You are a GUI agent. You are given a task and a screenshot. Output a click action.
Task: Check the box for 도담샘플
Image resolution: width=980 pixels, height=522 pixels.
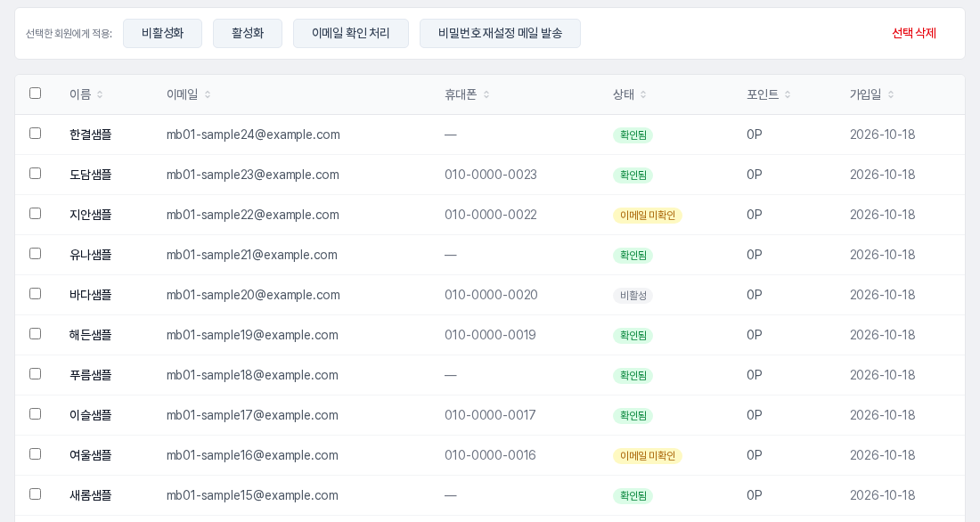[36, 173]
